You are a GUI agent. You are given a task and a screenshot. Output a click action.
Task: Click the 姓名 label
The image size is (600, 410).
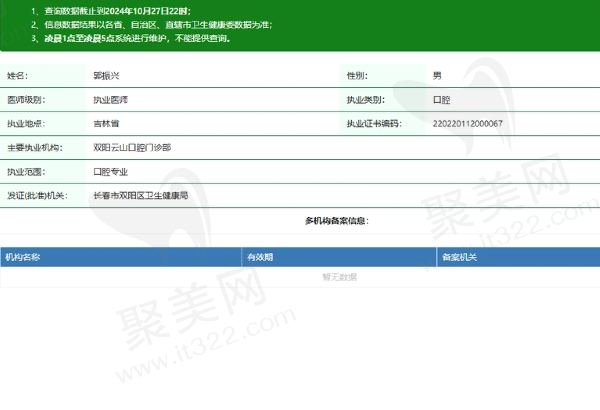click(x=17, y=75)
